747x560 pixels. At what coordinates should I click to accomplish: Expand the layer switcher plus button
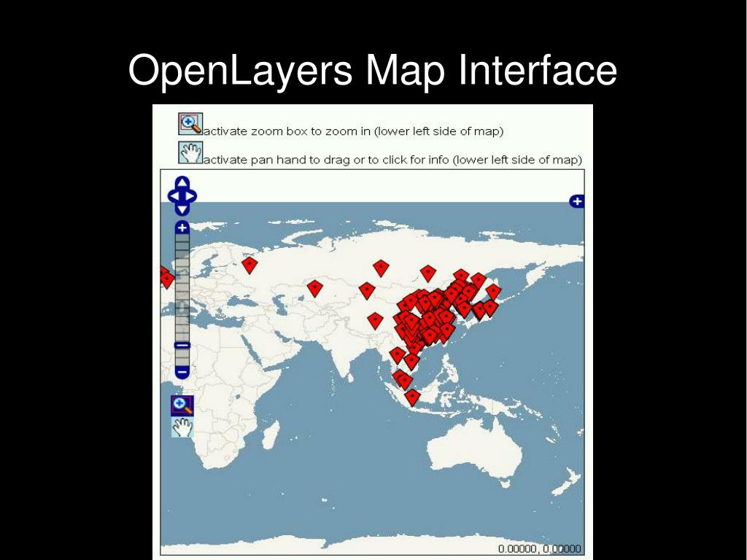tap(577, 201)
